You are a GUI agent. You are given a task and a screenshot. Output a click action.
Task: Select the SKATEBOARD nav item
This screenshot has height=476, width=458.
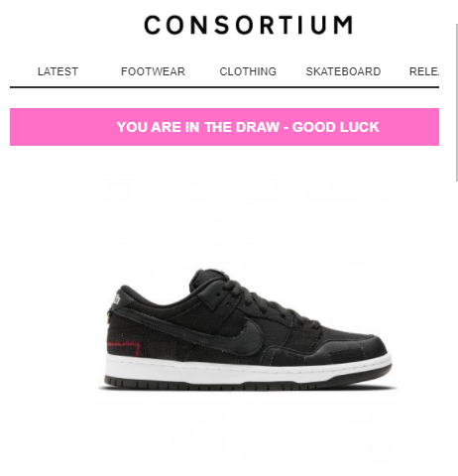(343, 71)
